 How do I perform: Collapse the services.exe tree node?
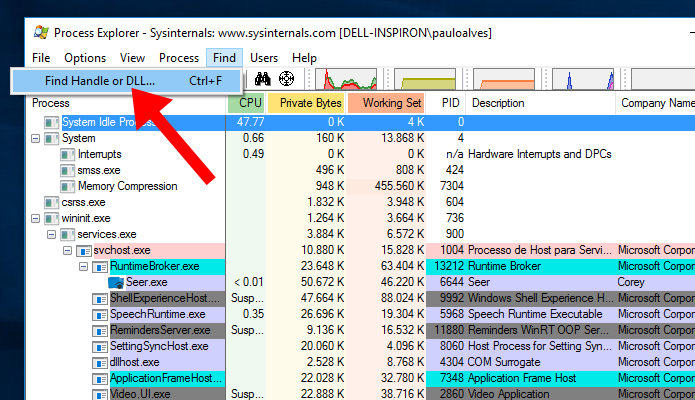tap(51, 235)
